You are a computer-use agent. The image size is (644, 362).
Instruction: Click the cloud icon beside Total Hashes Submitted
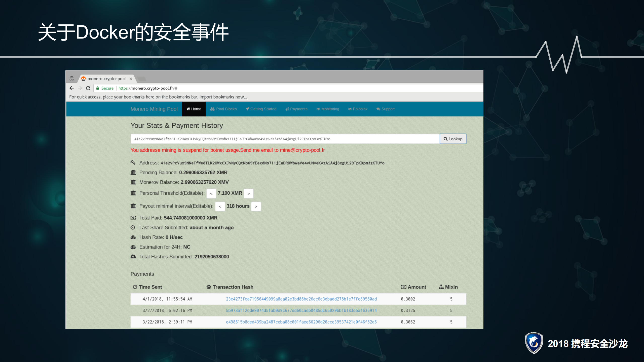point(133,256)
